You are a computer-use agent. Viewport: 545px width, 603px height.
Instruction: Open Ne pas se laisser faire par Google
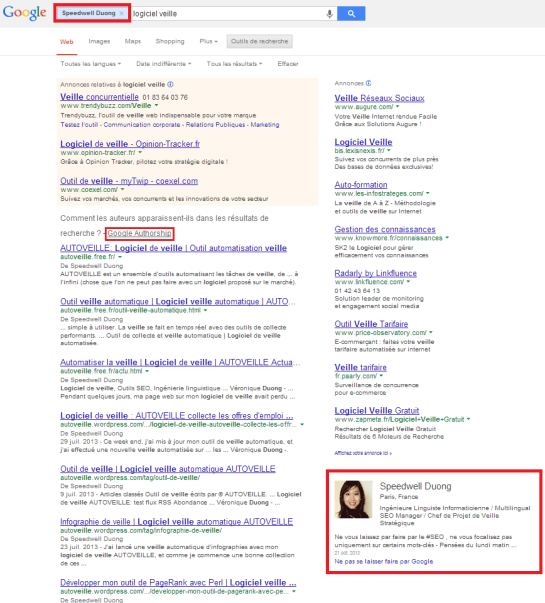pos(383,561)
